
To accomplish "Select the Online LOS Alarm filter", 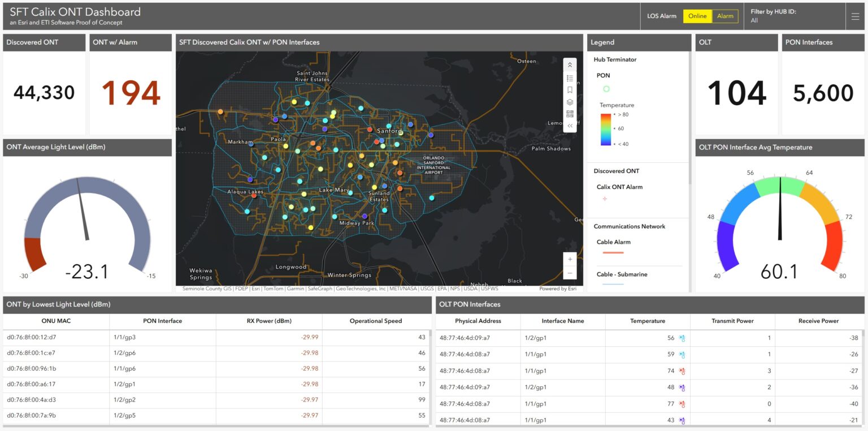I will 697,16.
